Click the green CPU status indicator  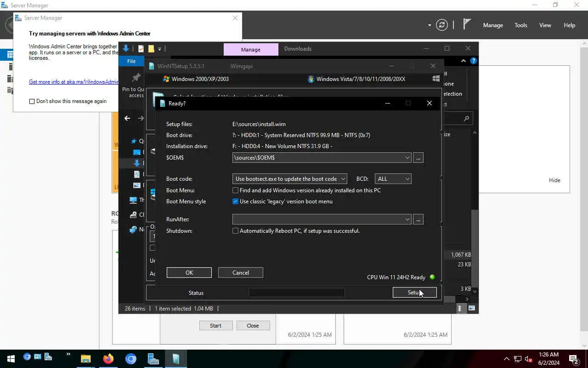[432, 277]
